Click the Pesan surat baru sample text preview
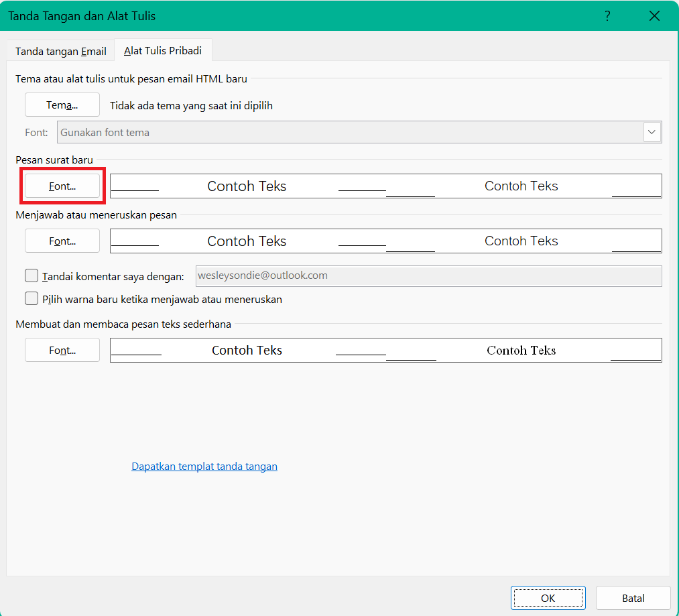This screenshot has width=679, height=616. point(385,186)
